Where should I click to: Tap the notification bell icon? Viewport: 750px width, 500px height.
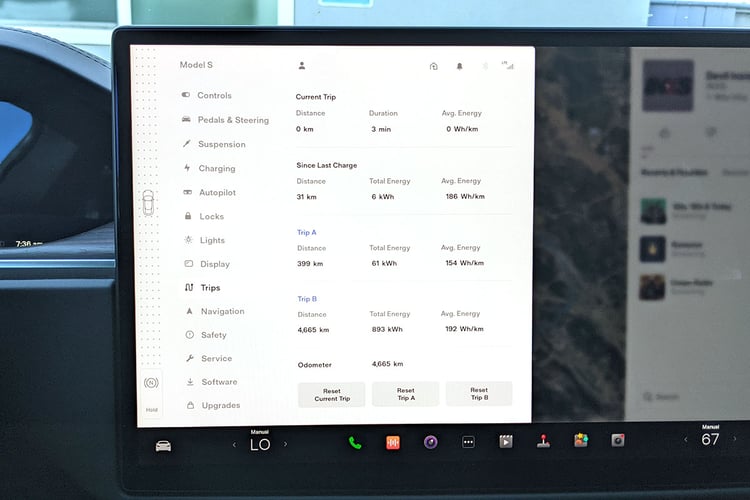pyautogui.click(x=460, y=66)
